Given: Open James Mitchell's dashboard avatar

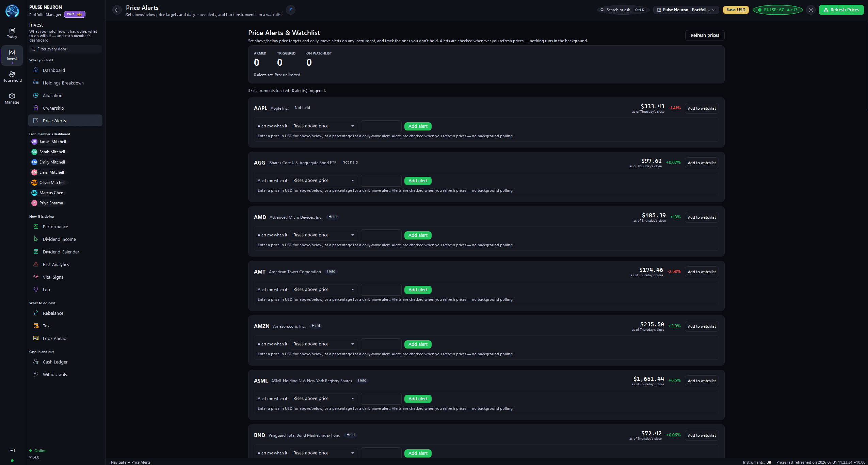Looking at the screenshot, I should (34, 142).
